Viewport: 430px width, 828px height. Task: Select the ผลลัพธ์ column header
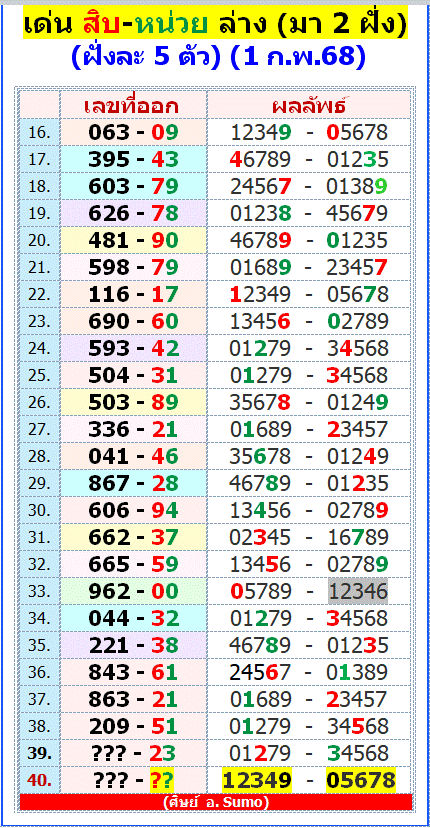pos(309,106)
